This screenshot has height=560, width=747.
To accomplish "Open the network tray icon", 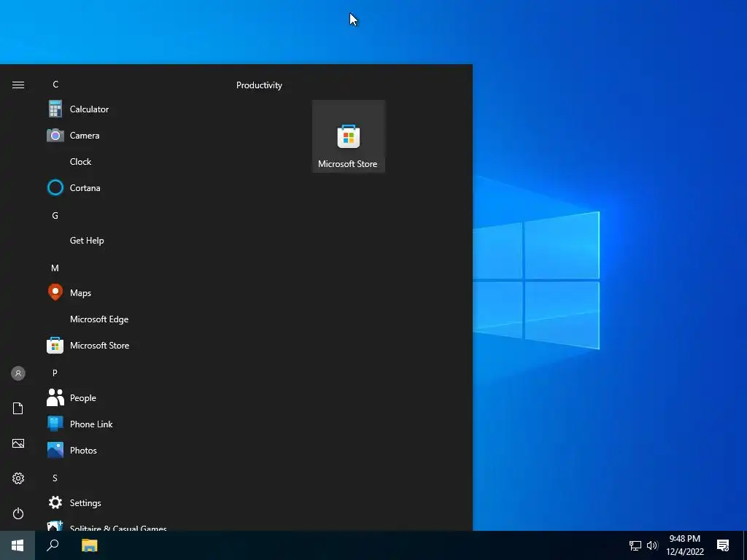I will (x=635, y=545).
